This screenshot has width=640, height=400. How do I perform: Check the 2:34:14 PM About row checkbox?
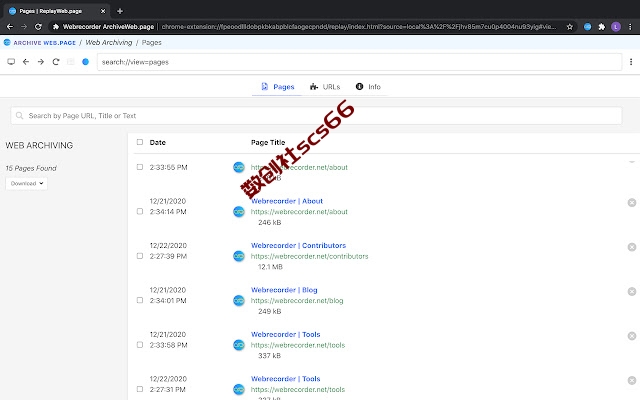click(140, 211)
